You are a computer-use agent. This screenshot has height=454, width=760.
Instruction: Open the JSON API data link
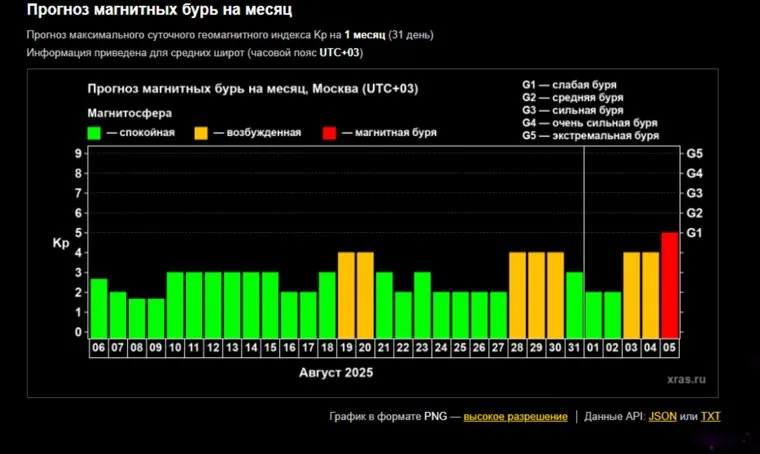pos(661,416)
